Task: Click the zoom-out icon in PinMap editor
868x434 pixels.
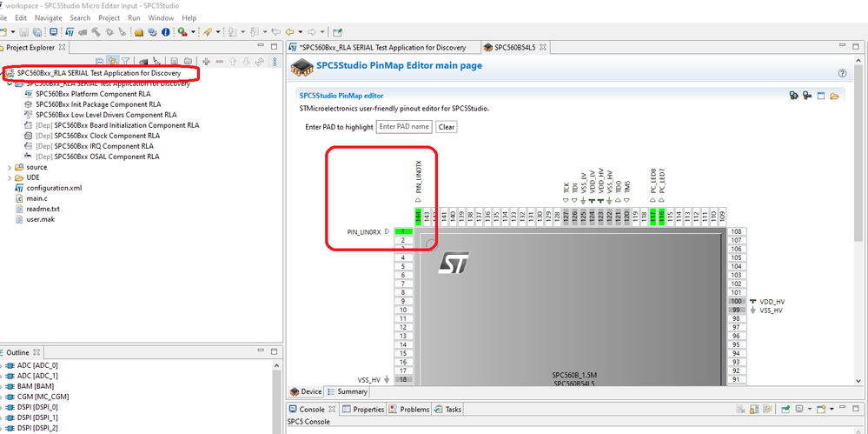Action: click(807, 96)
